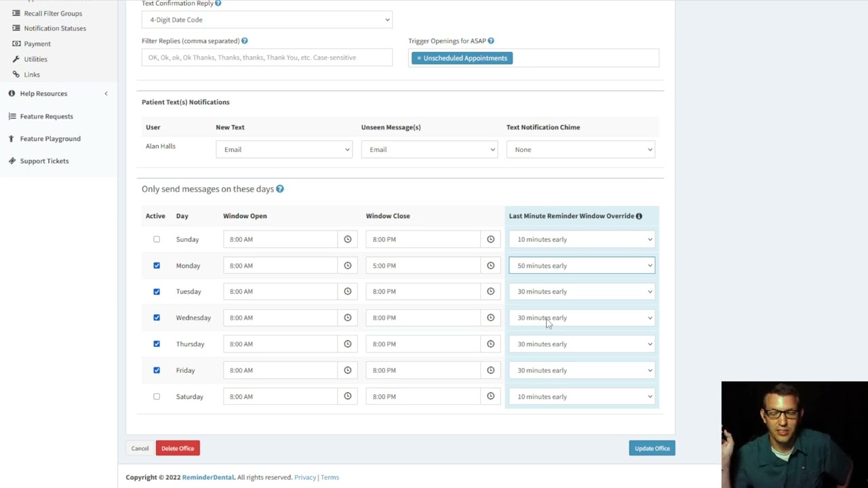Remove the Unscheduled Appointments tag

coord(419,58)
